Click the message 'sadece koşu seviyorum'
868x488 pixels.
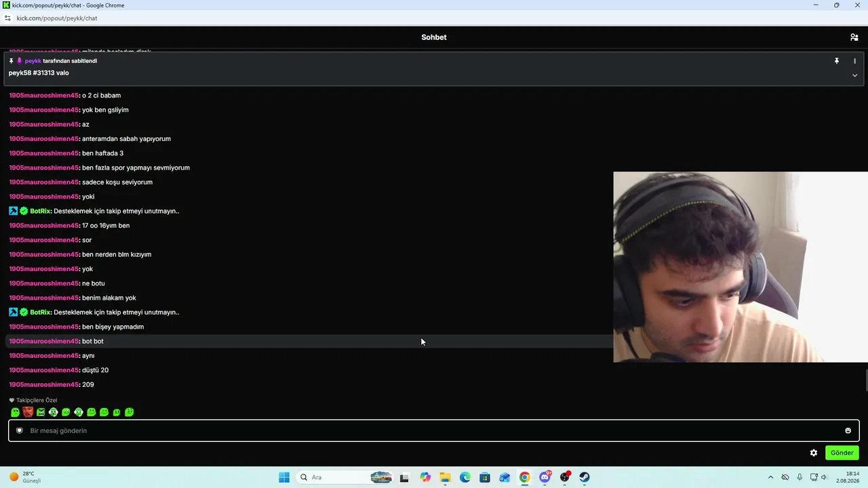[117, 182]
